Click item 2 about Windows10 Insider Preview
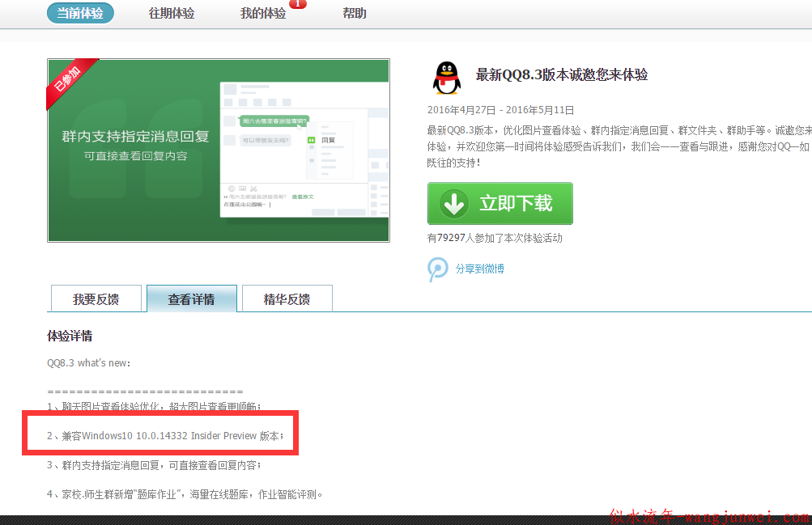 tap(165, 436)
